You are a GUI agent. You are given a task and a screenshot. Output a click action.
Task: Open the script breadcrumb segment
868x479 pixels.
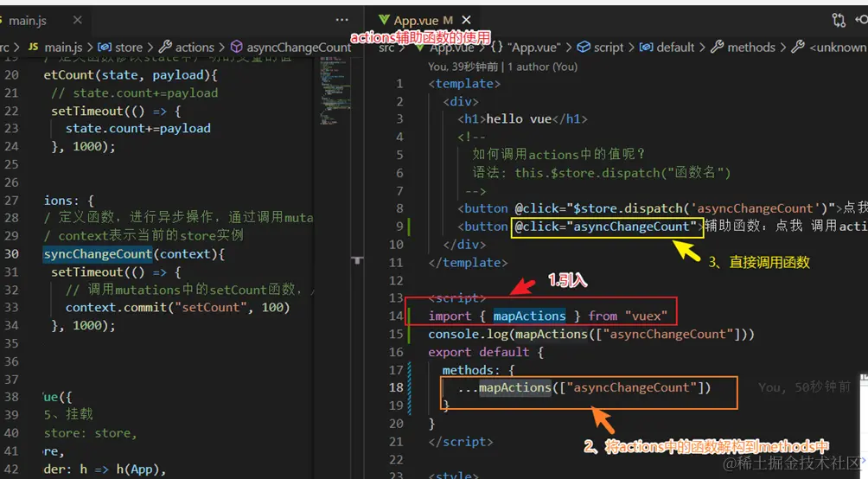pos(609,48)
